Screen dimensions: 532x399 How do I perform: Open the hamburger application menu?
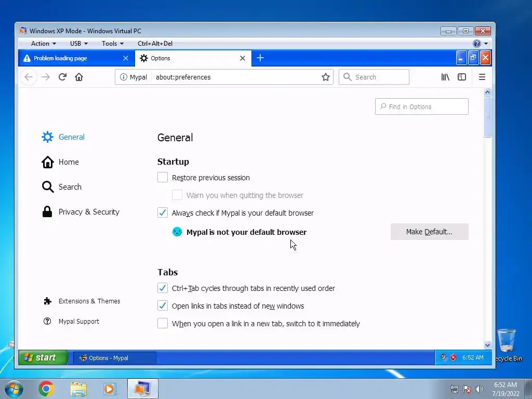482,77
